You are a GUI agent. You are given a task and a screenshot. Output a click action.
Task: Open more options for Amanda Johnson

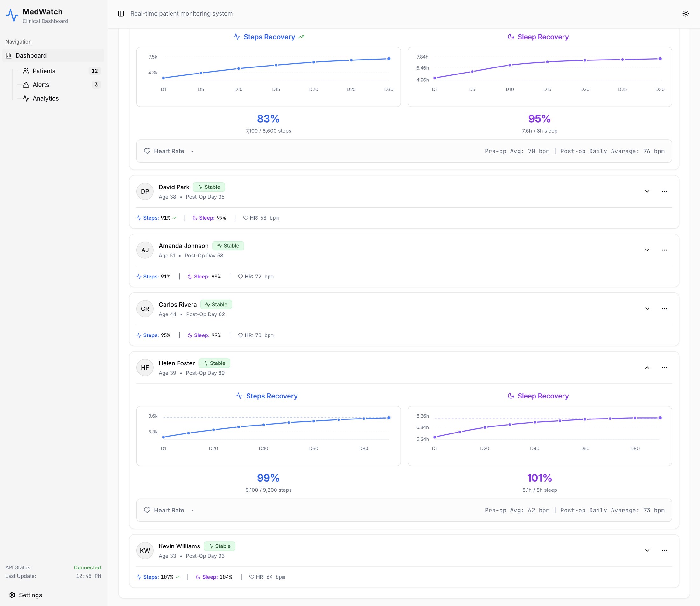(x=664, y=250)
